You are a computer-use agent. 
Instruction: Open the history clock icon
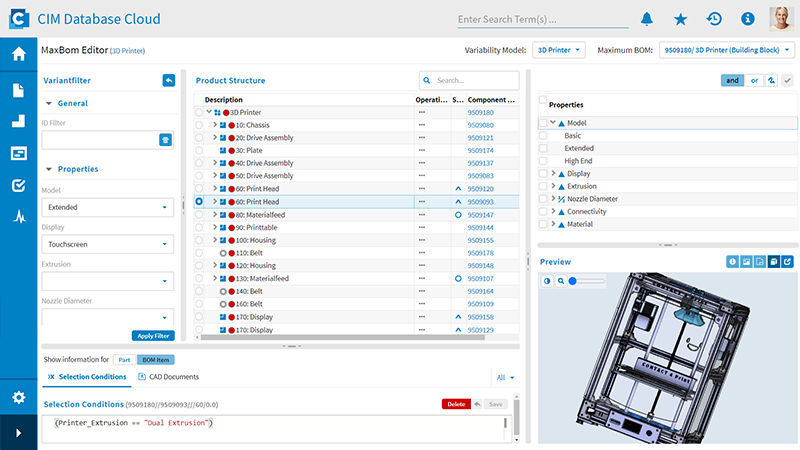tap(714, 19)
